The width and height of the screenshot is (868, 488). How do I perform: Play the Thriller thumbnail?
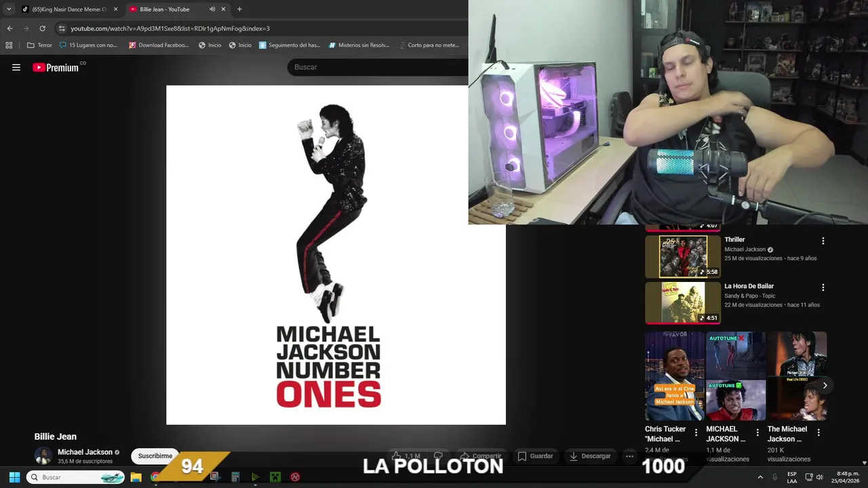coord(683,256)
